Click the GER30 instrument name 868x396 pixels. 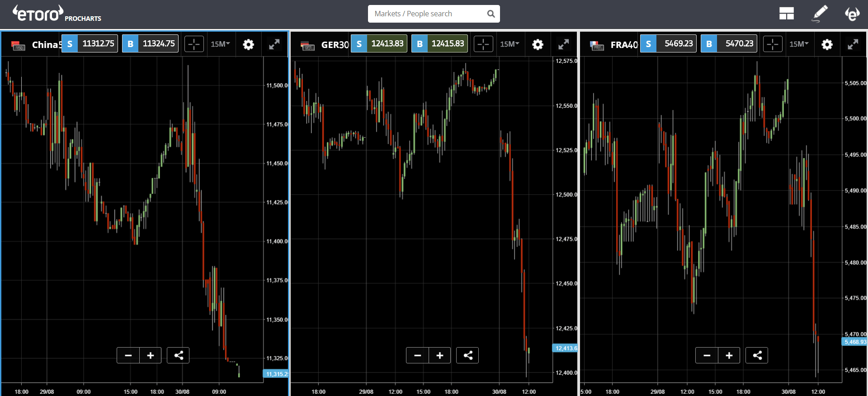pyautogui.click(x=335, y=45)
